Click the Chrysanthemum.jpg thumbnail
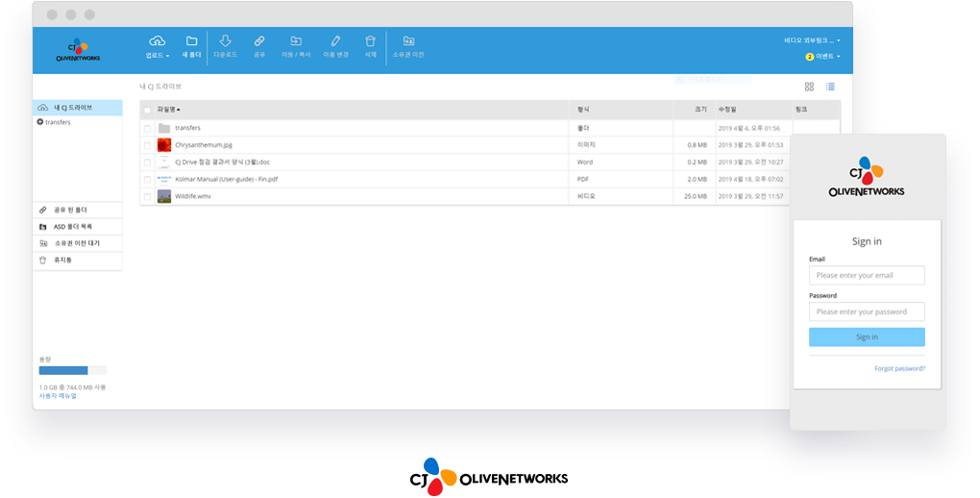The height and width of the screenshot is (498, 980). [164, 145]
